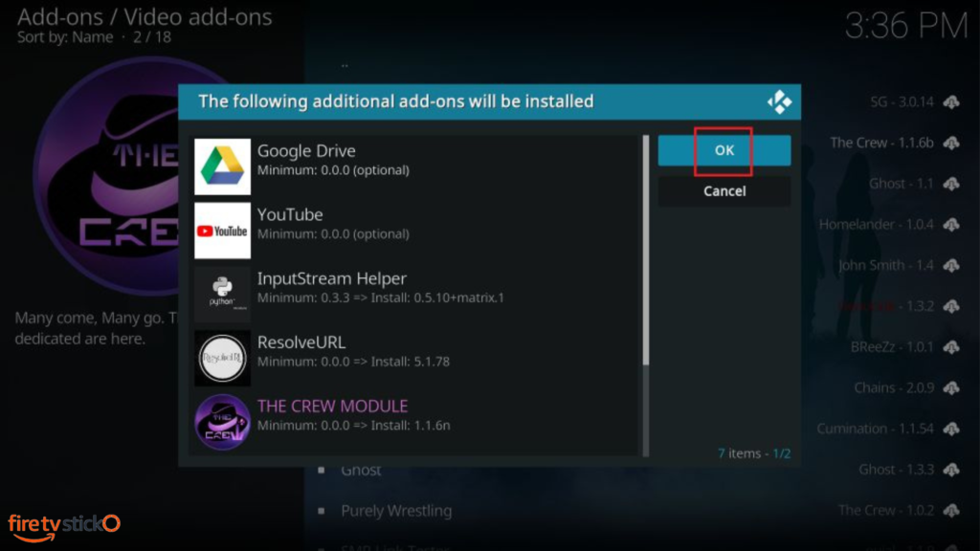Click BReeZz - 1.0.1 download icon

[951, 346]
